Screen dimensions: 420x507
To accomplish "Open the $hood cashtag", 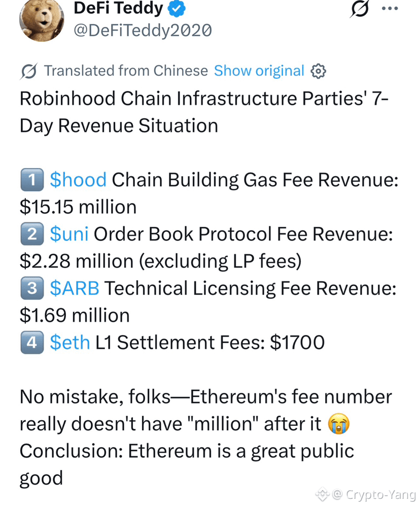I will 78,180.
